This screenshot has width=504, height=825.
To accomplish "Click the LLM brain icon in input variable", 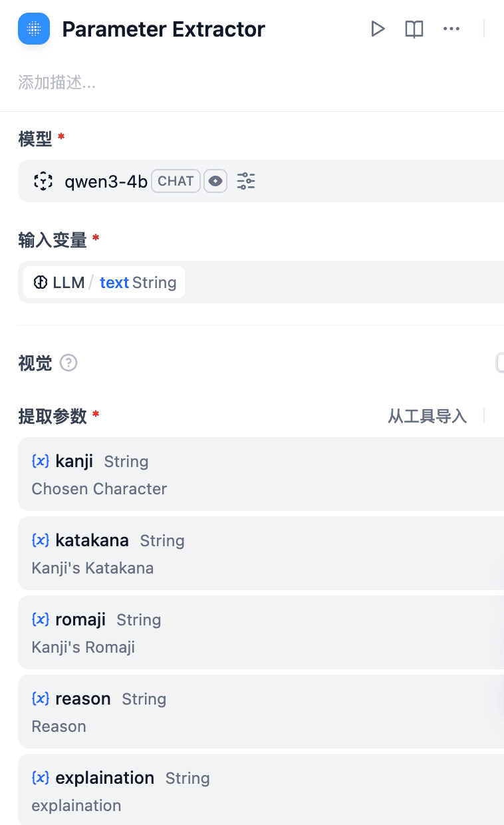I will (x=40, y=283).
